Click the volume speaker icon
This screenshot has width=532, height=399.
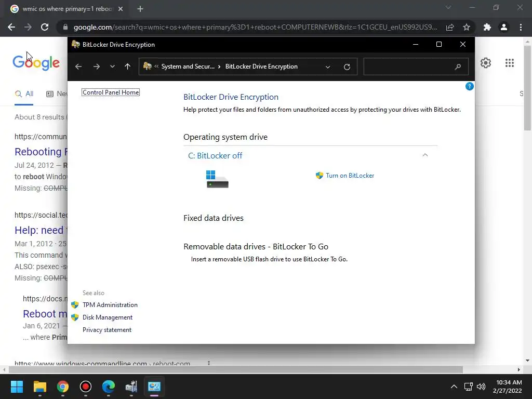[x=481, y=387]
